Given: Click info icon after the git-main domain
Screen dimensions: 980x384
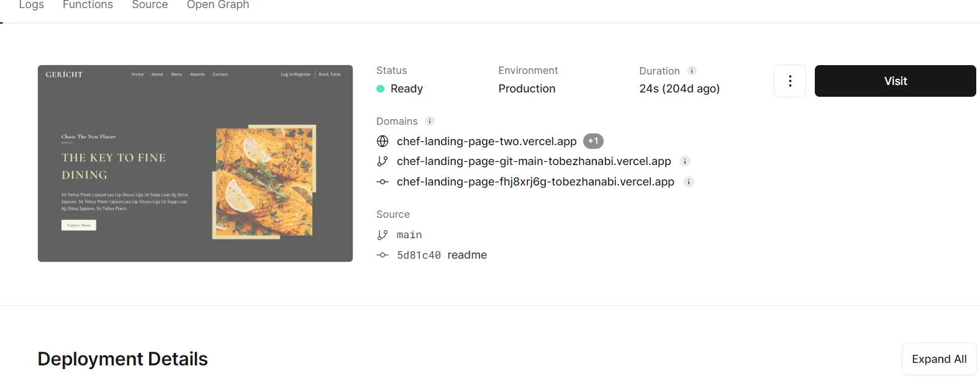Looking at the screenshot, I should click(x=685, y=161).
